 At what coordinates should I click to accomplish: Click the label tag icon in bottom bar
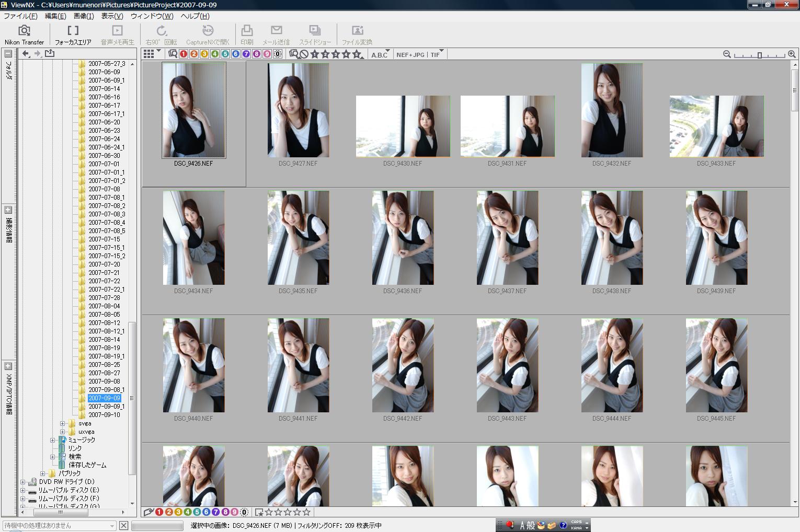pos(148,512)
